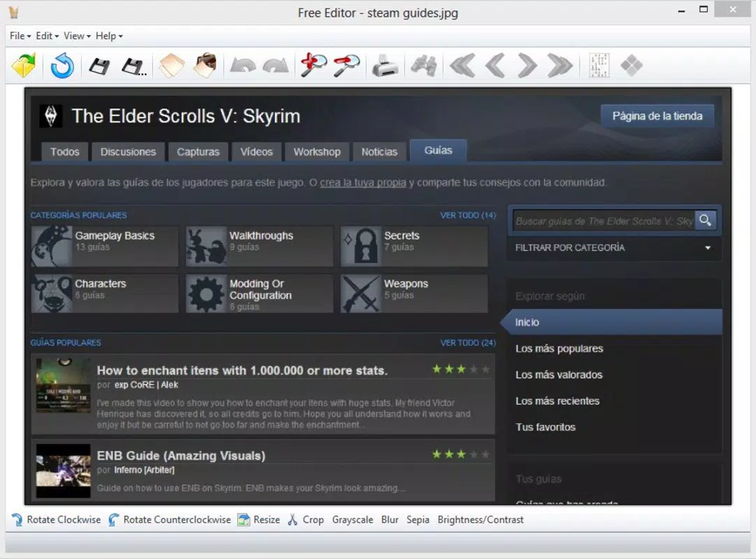Jump to first image with double-left arrow
The height and width of the screenshot is (559, 756).
pos(462,66)
